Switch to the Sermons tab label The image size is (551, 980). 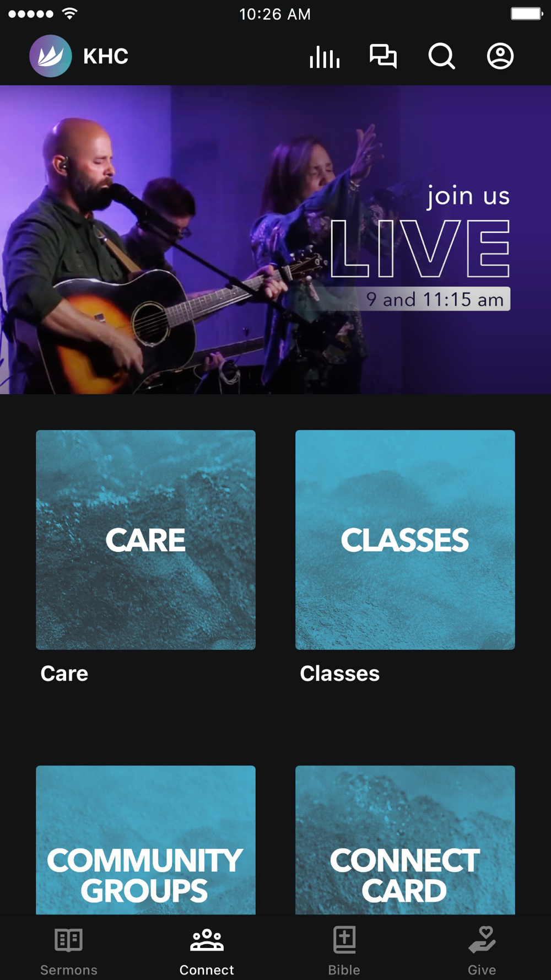coord(69,970)
